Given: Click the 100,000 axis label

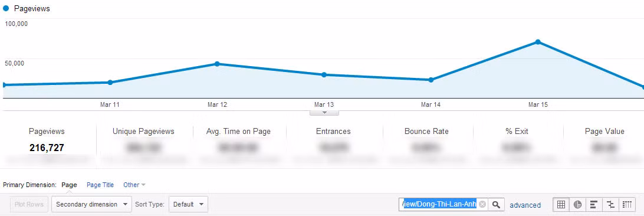Looking at the screenshot, I should pos(16,24).
